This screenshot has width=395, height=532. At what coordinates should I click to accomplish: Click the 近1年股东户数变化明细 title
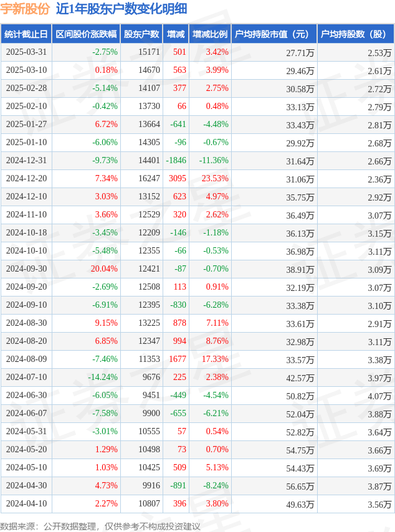click(x=121, y=9)
